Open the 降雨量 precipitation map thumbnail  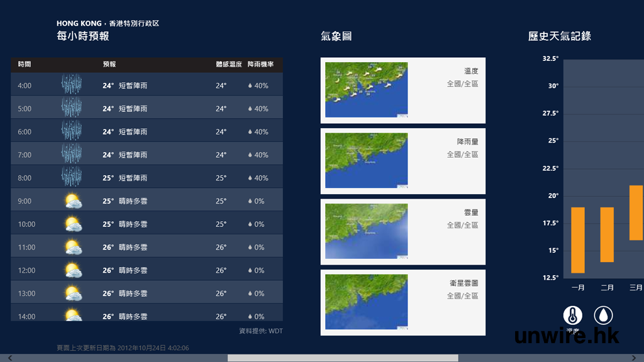(366, 161)
